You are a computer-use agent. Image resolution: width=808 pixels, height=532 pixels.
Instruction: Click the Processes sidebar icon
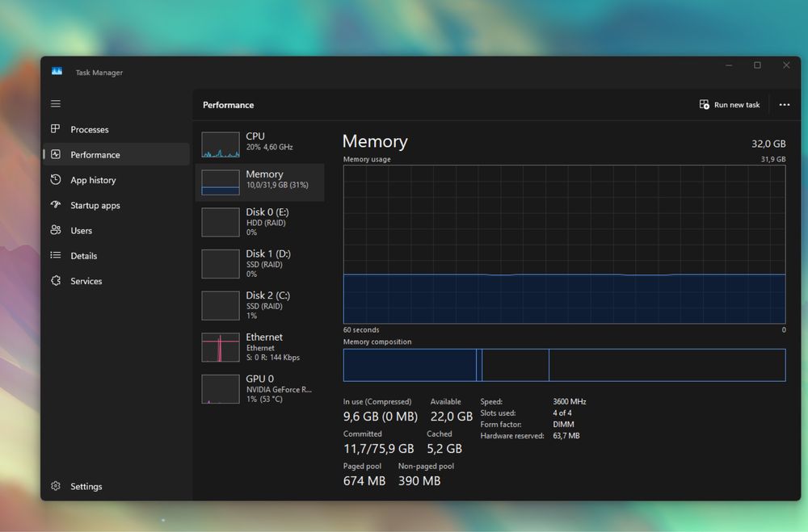point(56,128)
